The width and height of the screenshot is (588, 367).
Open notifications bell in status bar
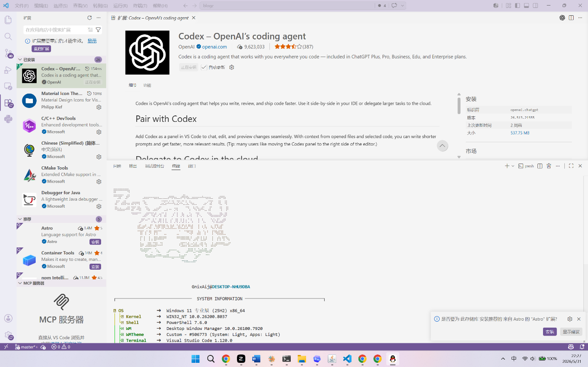pyautogui.click(x=581, y=347)
